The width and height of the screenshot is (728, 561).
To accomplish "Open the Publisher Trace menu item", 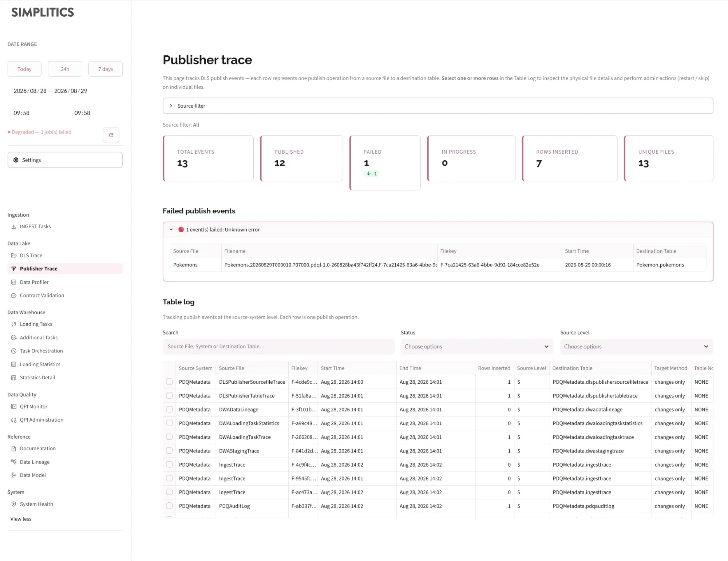I will pos(65,269).
